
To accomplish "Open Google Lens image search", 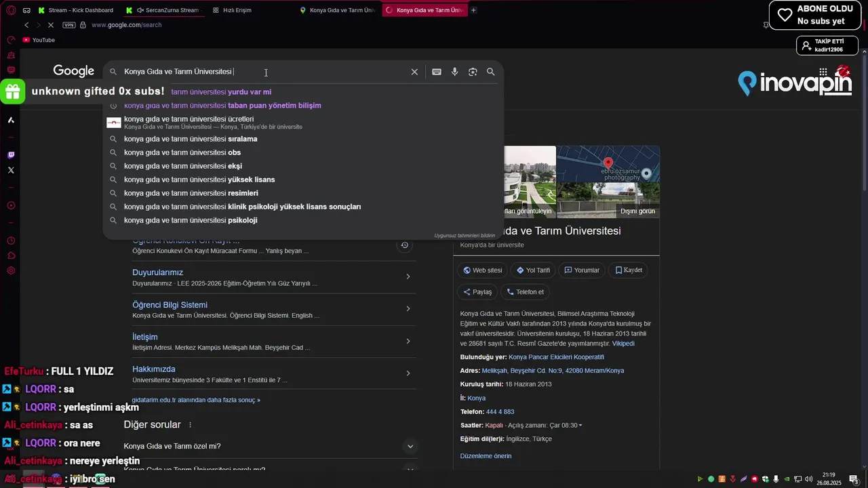I will point(473,72).
